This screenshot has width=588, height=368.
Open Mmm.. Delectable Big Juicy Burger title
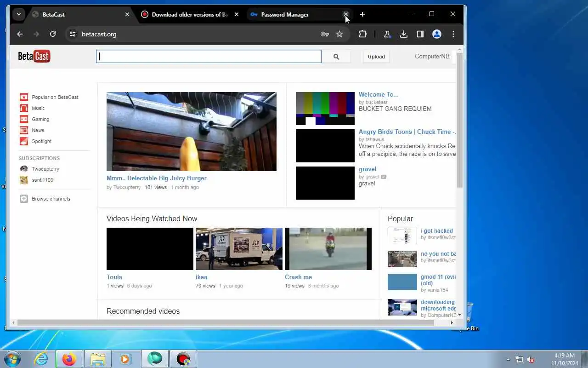click(x=157, y=178)
